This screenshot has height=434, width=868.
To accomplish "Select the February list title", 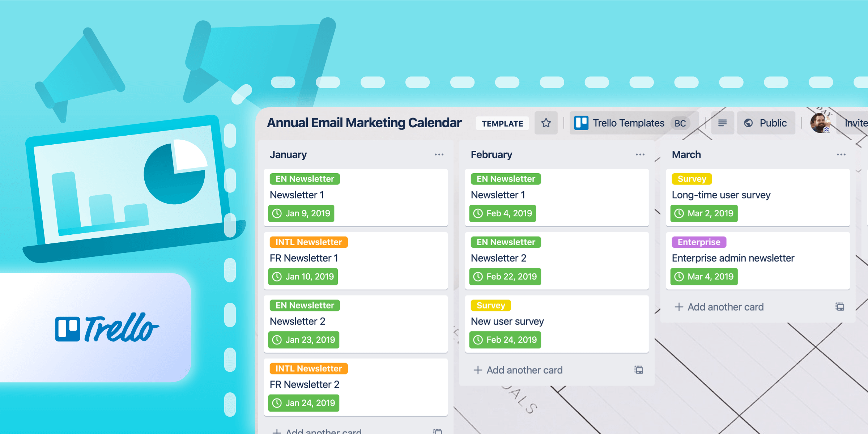I will point(492,154).
